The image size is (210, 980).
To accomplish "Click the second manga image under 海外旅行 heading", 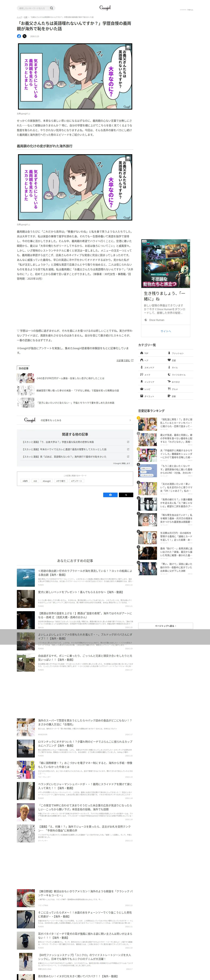I will (x=75, y=187).
